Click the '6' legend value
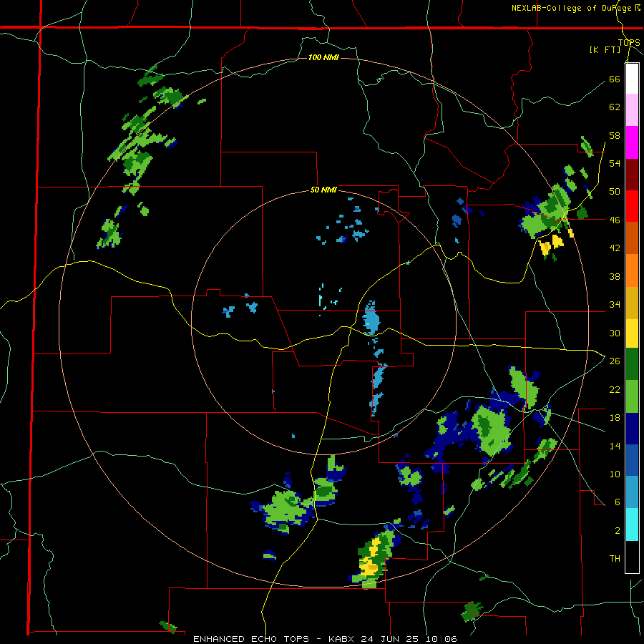This screenshot has width=644, height=644. point(618,502)
